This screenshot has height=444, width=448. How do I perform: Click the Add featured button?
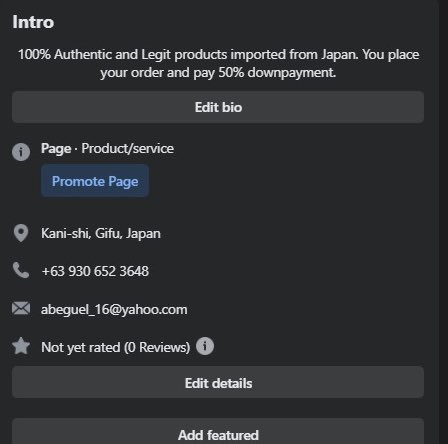click(x=218, y=432)
